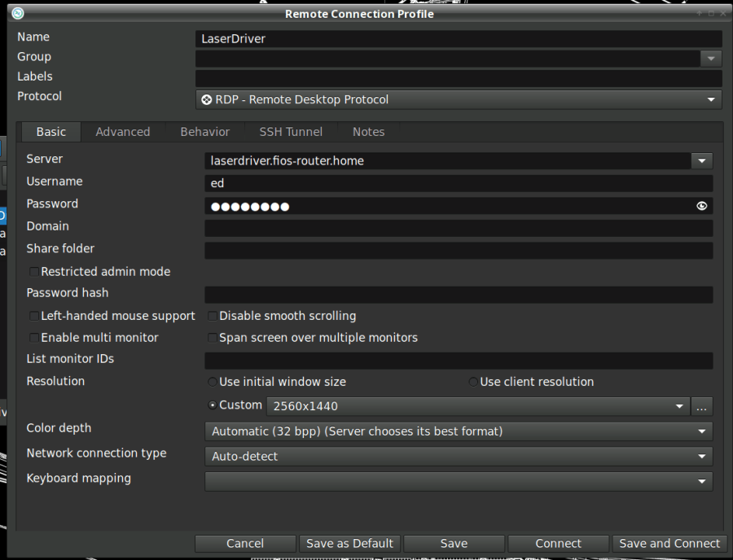Viewport: 733px width, 560px height.
Task: Open resolution chooser via the "..." button
Action: [701, 406]
